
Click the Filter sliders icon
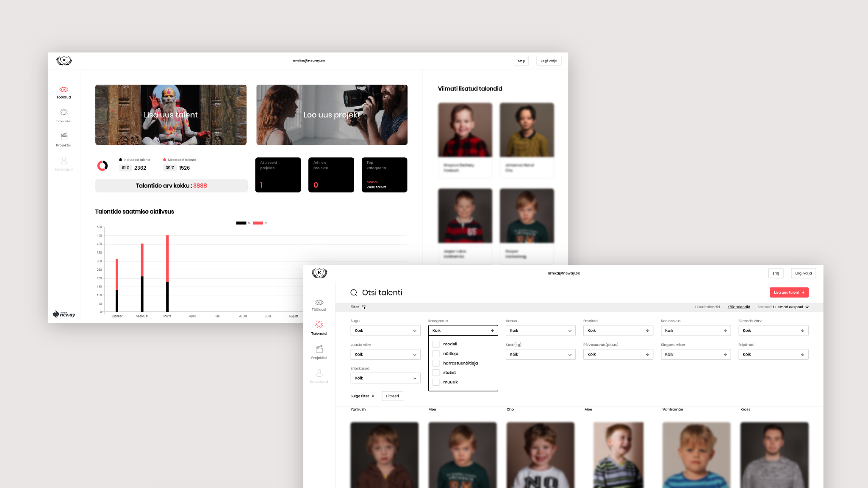(363, 307)
